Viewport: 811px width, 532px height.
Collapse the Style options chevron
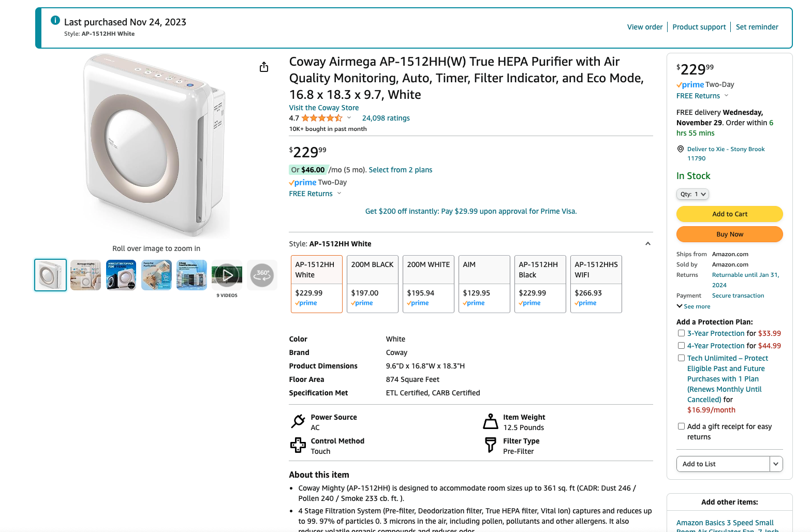[x=648, y=244]
